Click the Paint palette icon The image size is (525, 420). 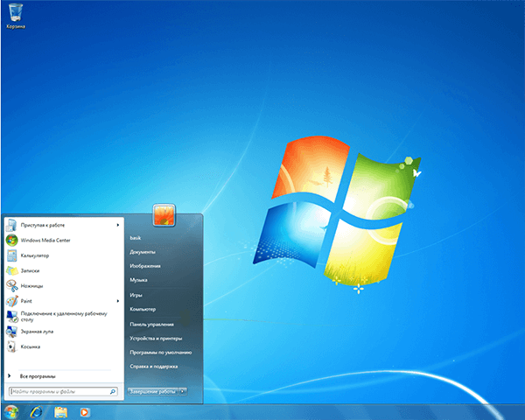[11, 301]
